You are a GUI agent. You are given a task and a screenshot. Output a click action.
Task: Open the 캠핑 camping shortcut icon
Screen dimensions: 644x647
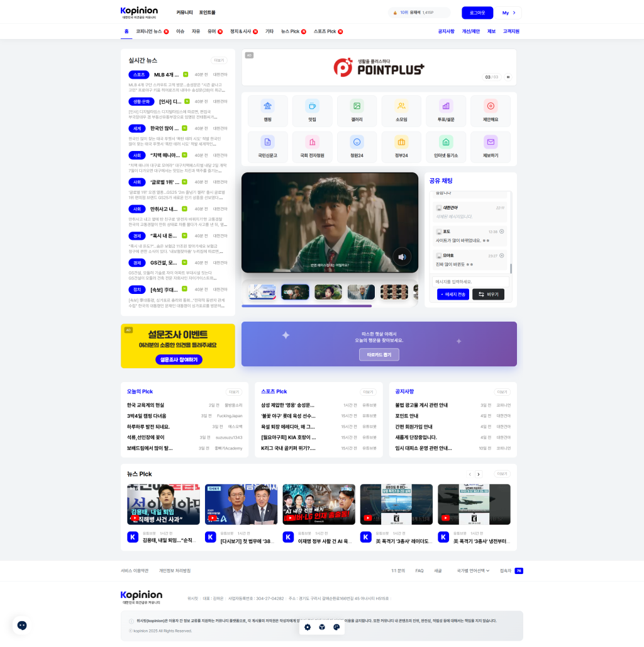click(x=267, y=106)
